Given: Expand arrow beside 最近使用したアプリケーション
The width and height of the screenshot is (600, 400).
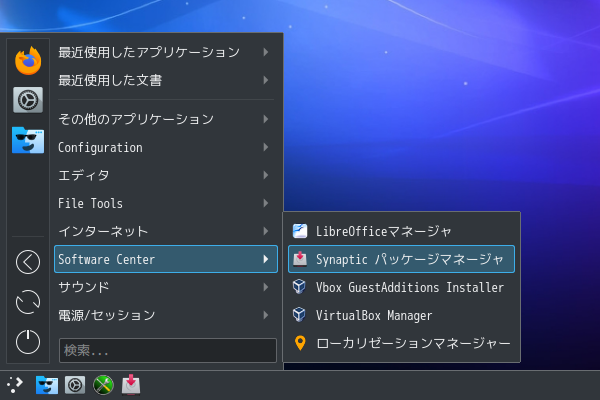Looking at the screenshot, I should [266, 52].
